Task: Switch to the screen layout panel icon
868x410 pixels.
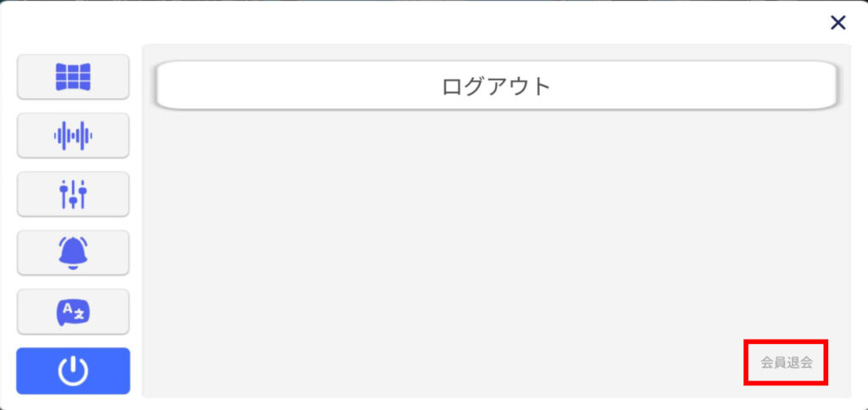Action: 73,77
